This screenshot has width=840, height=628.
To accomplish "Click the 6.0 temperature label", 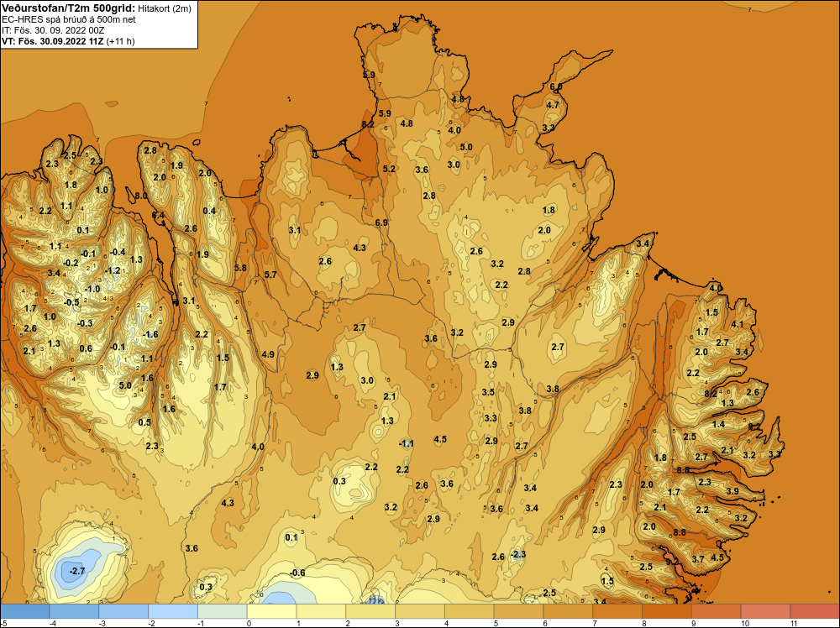I will [x=556, y=86].
